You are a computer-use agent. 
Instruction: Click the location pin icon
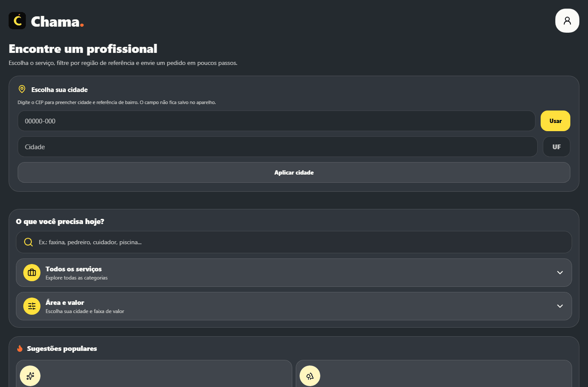tap(22, 89)
